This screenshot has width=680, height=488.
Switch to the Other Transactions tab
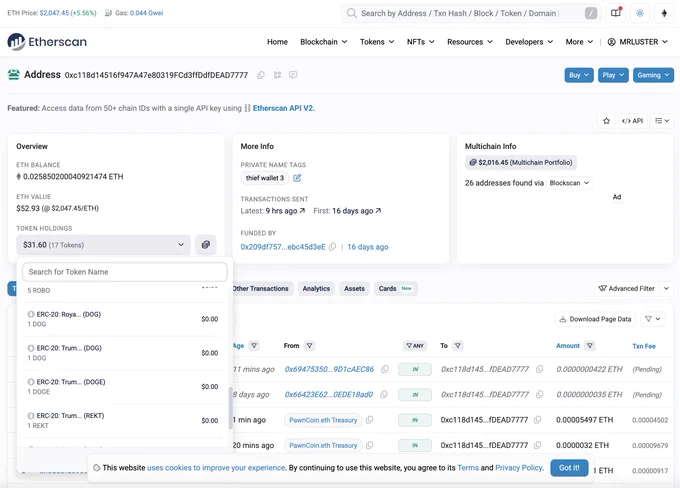pyautogui.click(x=261, y=288)
